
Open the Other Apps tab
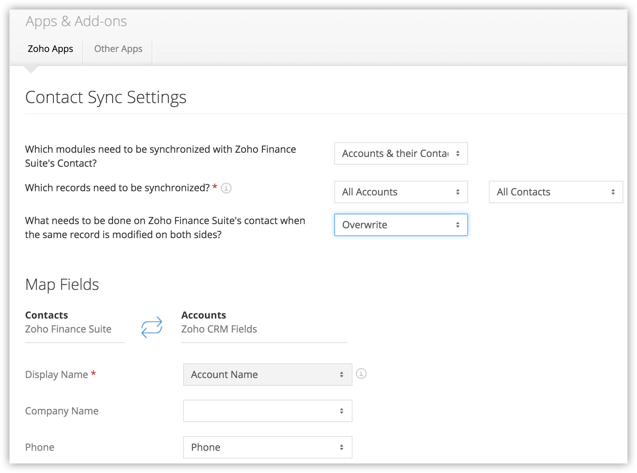[118, 48]
